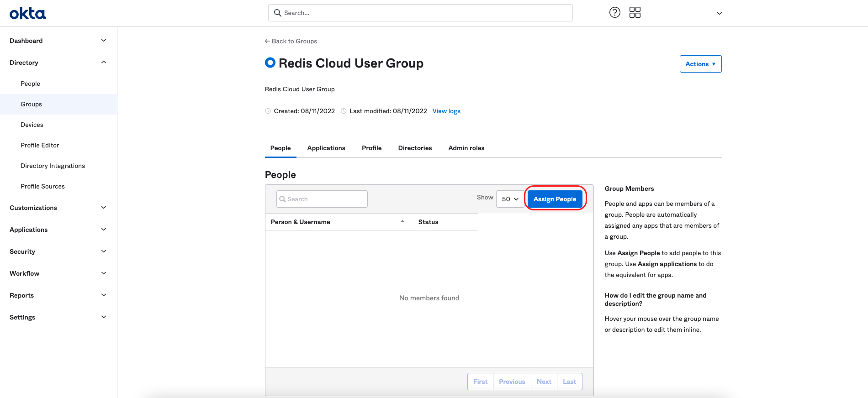Open the Actions dropdown button
868x398 pixels.
(700, 64)
